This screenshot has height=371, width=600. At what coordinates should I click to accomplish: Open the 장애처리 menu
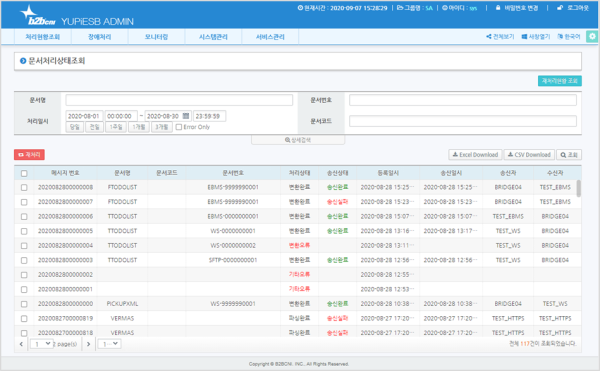pos(99,37)
